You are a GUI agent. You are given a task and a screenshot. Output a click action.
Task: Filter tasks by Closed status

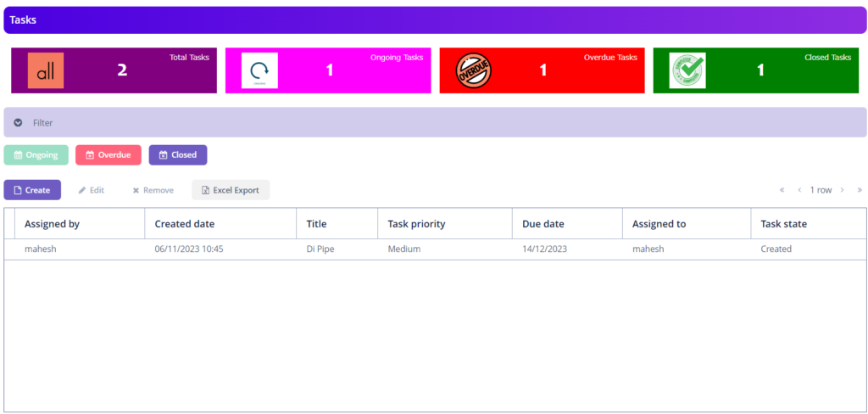pos(177,155)
